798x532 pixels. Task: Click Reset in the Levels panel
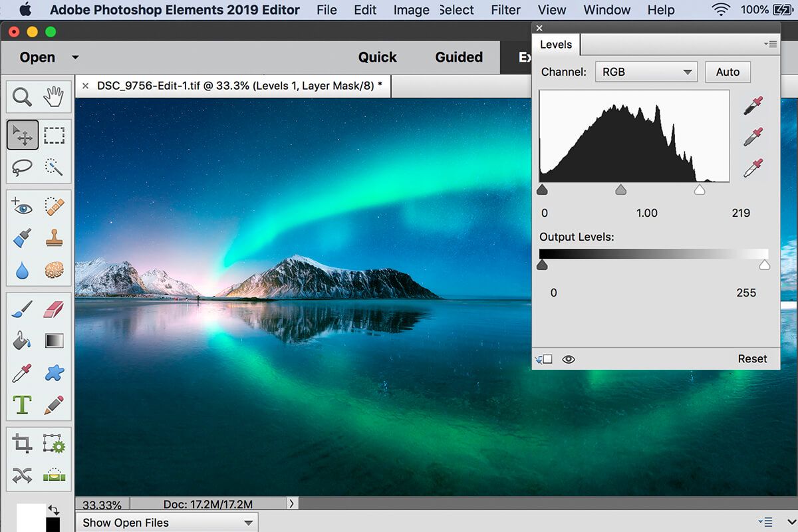(752, 358)
